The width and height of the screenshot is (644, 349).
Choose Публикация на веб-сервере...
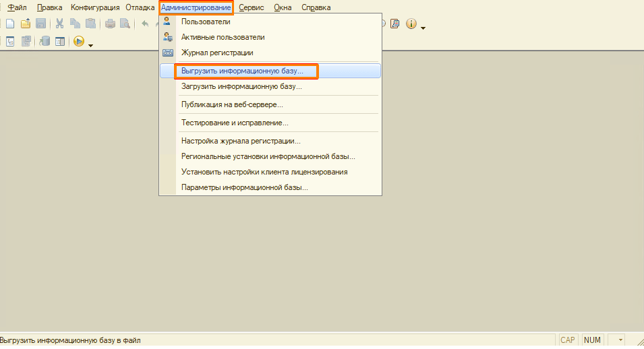click(270, 104)
